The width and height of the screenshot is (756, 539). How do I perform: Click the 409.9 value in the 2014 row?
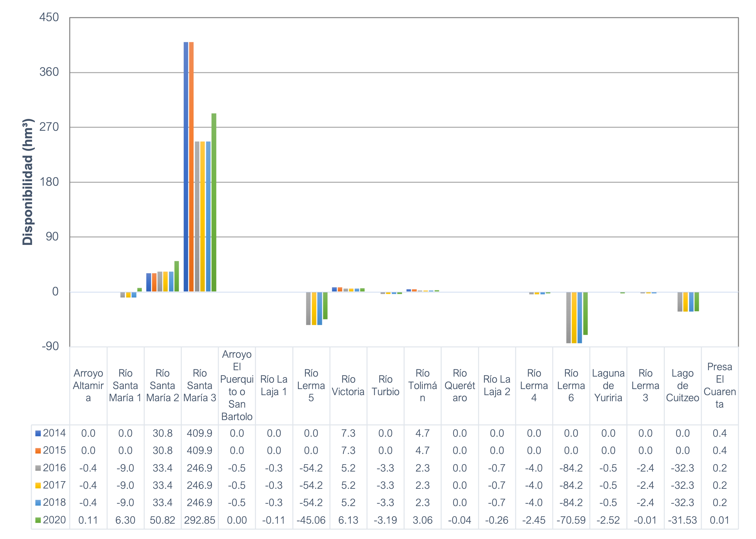(199, 434)
